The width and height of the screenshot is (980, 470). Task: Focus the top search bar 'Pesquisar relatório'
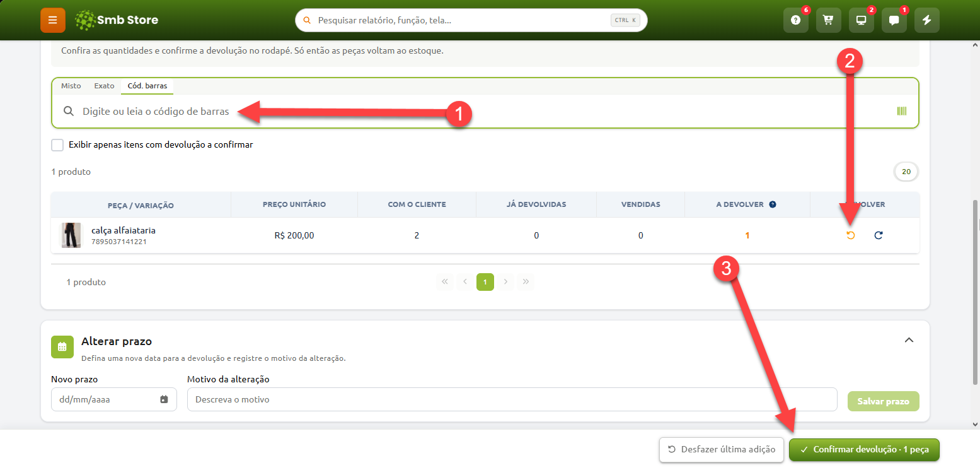point(471,20)
